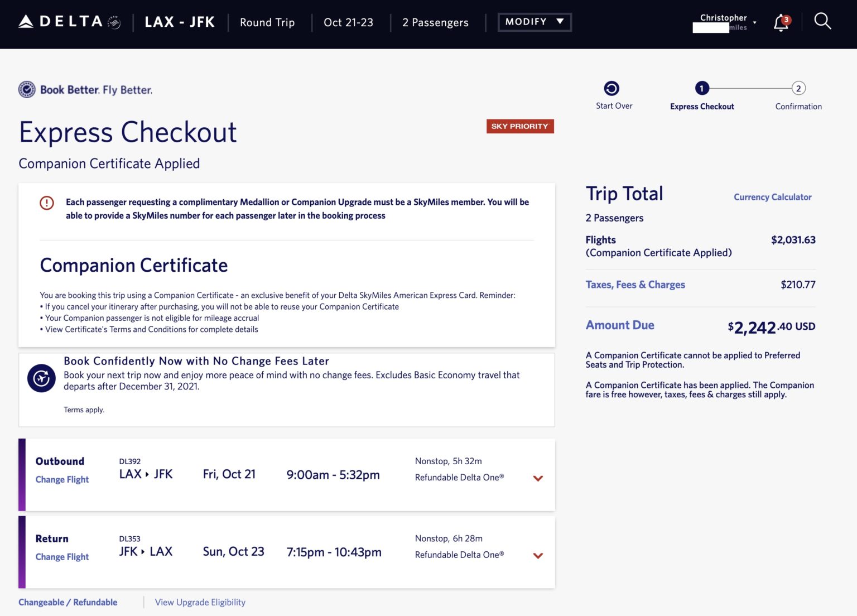The width and height of the screenshot is (857, 616).
Task: Click step 2 Confirmation circle
Action: click(x=798, y=89)
